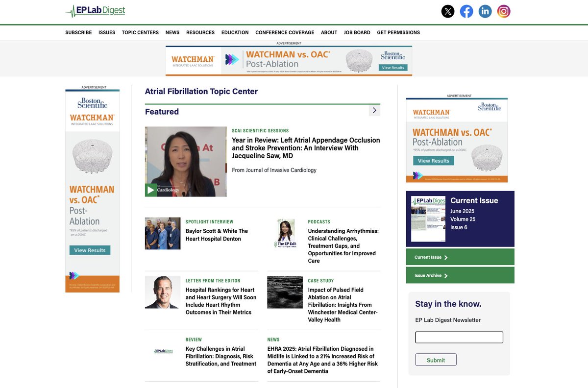Screen dimensions: 588x388
Task: Go to the News menu item
Action: (x=172, y=32)
